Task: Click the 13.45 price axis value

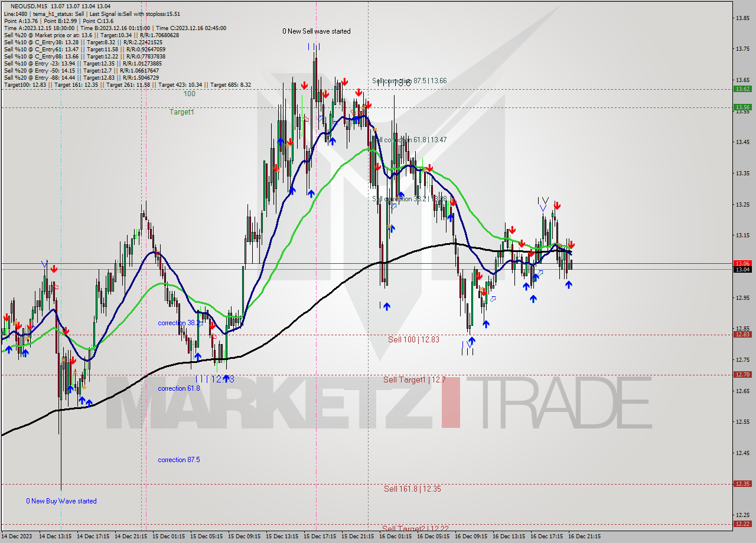Action: 742,142
